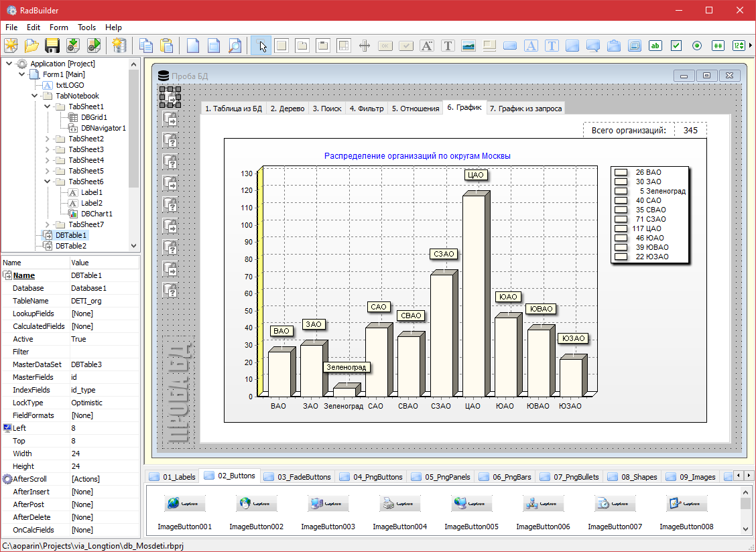The width and height of the screenshot is (756, 552).
Task: Click the Open project folder icon
Action: point(31,46)
